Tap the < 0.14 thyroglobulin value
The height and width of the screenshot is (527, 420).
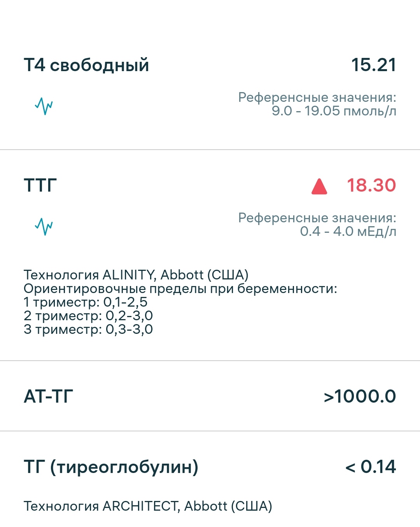[x=371, y=467]
